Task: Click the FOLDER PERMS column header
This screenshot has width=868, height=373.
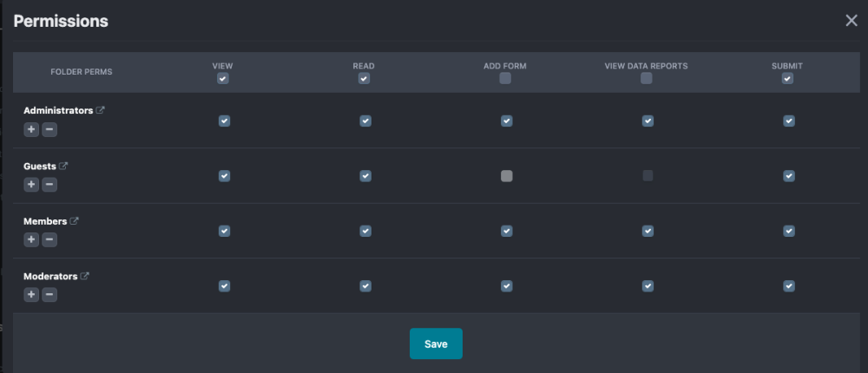Action: (82, 72)
